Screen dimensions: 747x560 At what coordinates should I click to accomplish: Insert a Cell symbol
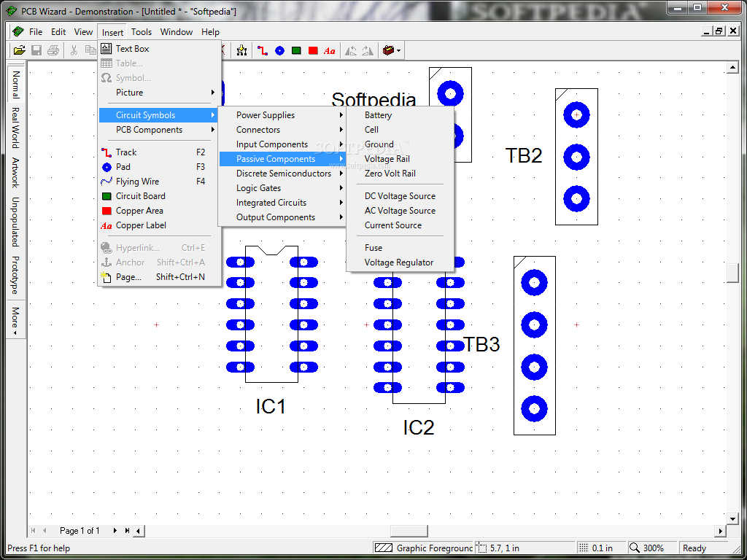400,130
